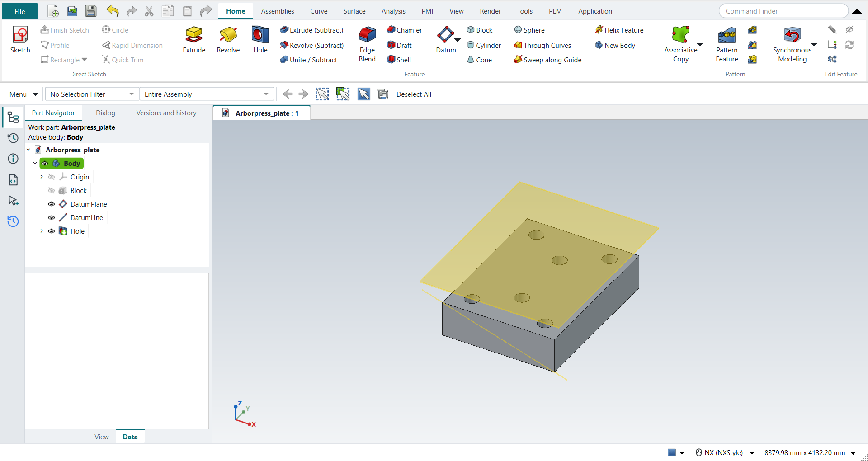Click Deselect All
This screenshot has height=461, width=868.
414,94
